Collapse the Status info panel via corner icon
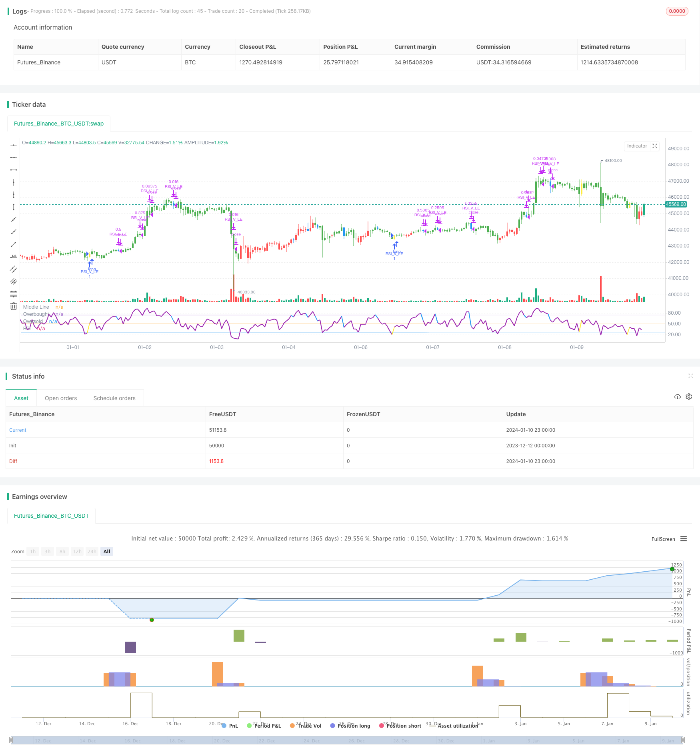The width and height of the screenshot is (700, 756). pyautogui.click(x=691, y=376)
